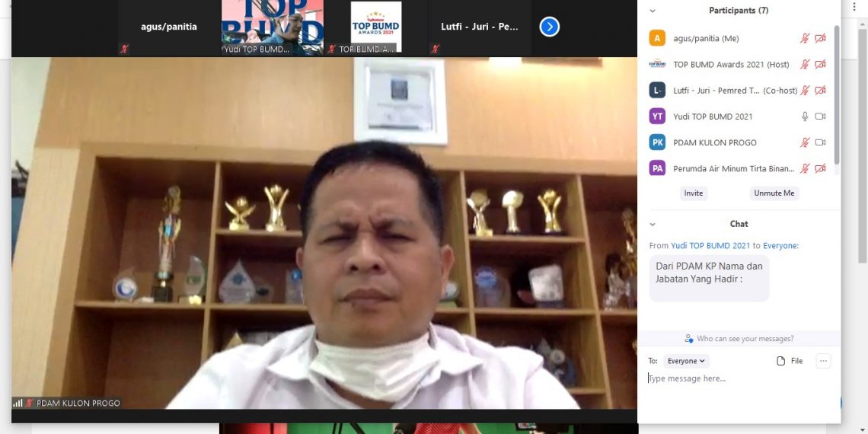Viewport: 868px width, 434px height.
Task: Click the chat message input field
Action: click(739, 378)
